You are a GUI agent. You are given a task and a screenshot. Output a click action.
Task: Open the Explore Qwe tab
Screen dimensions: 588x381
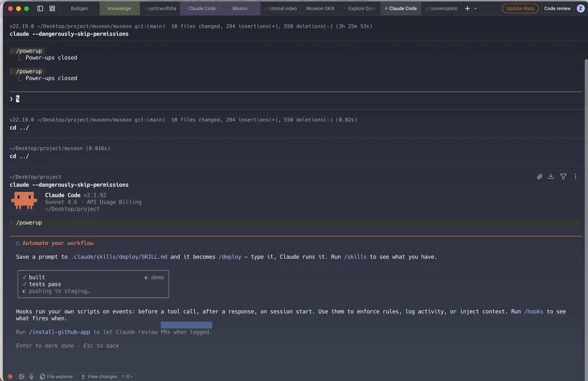[x=360, y=8]
